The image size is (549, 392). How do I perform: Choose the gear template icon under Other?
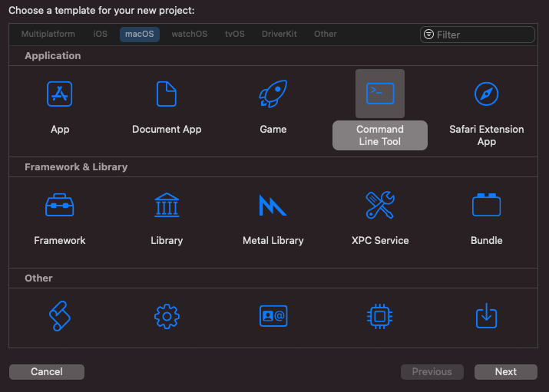tap(167, 317)
